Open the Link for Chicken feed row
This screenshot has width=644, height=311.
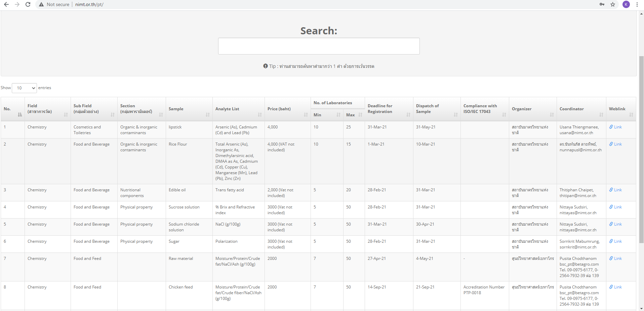(617, 287)
